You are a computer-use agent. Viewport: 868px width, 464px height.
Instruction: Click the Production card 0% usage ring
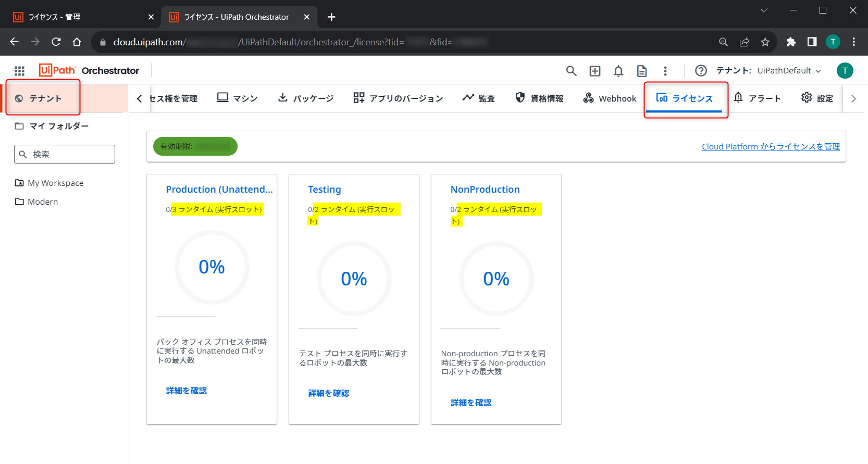click(x=212, y=267)
